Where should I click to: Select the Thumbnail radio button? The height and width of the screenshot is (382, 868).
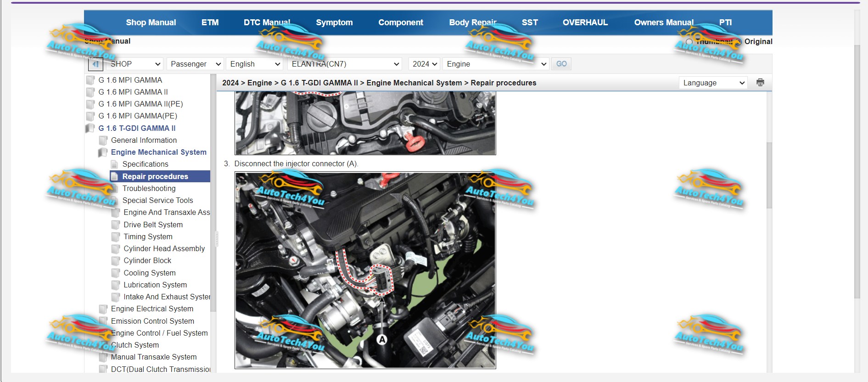click(x=689, y=42)
